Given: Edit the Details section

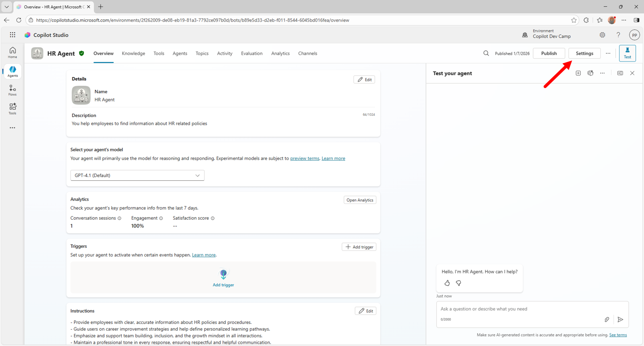Looking at the screenshot, I should point(364,80).
